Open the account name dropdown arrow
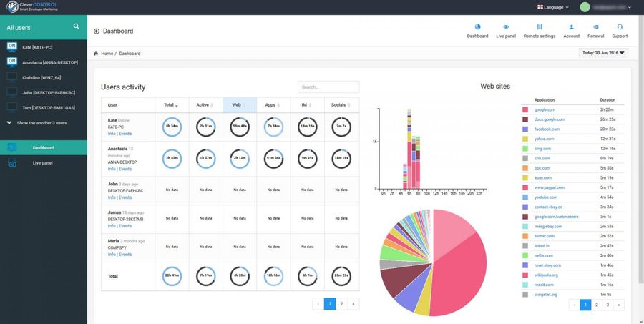This screenshot has width=644, height=324. (x=630, y=7)
